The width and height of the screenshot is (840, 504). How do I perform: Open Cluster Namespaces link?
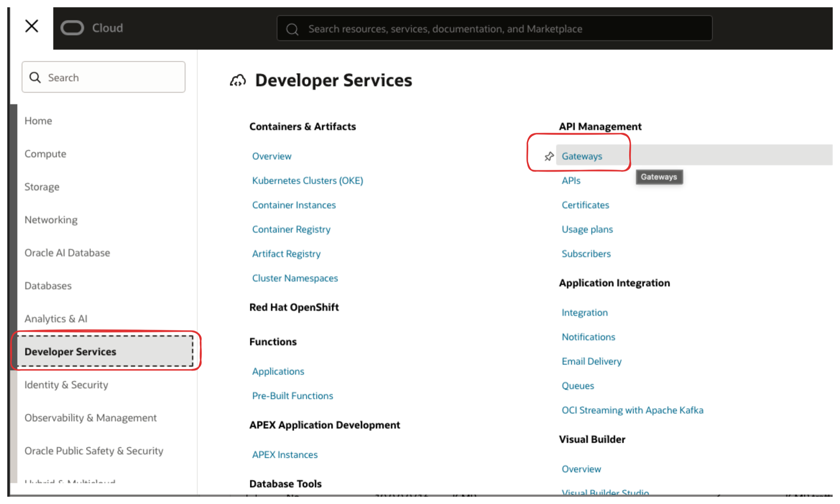[x=295, y=278]
